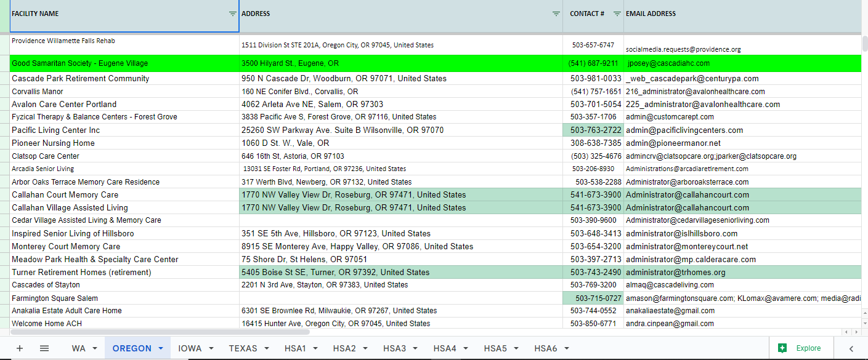Open the Contact # column filter
Viewport: 868px width, 360px height.
[x=617, y=14]
